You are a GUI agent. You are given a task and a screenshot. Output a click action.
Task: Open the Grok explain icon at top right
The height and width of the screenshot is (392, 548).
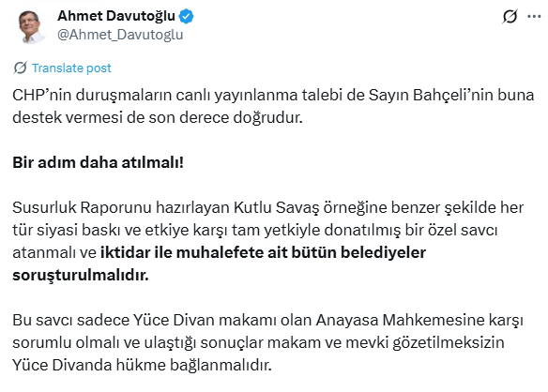pos(510,17)
